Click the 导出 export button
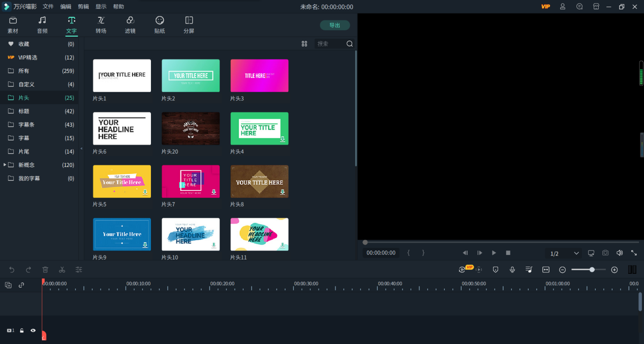Screen dimensions: 644x344 (x=334, y=25)
